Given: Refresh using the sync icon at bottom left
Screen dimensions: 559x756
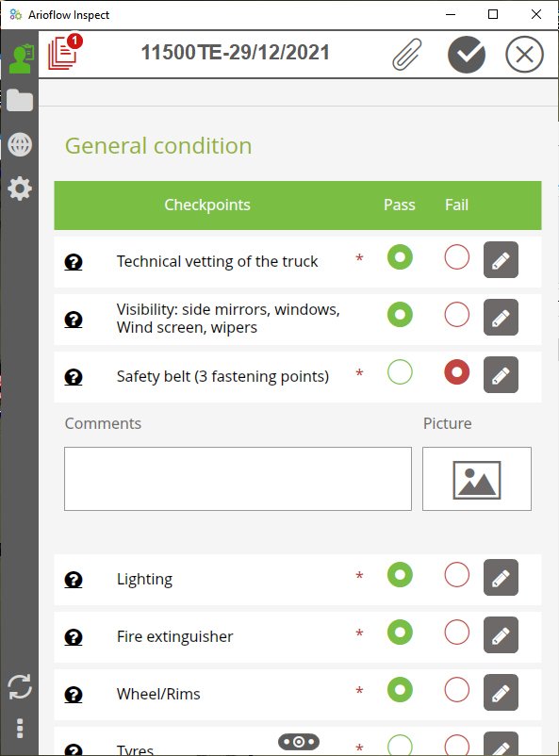Looking at the screenshot, I should tap(19, 687).
